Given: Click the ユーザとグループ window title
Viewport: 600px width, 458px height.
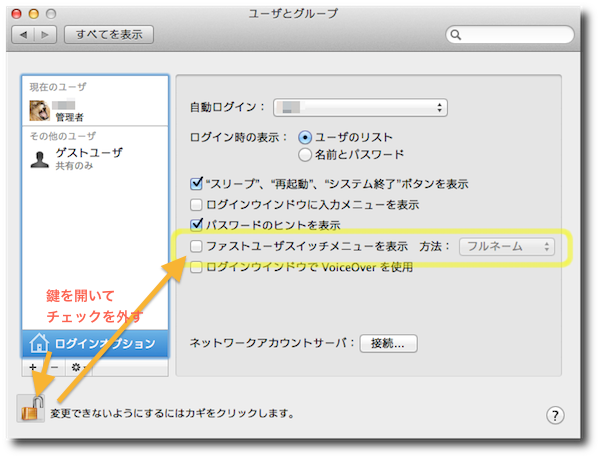Looking at the screenshot, I should coord(293,13).
